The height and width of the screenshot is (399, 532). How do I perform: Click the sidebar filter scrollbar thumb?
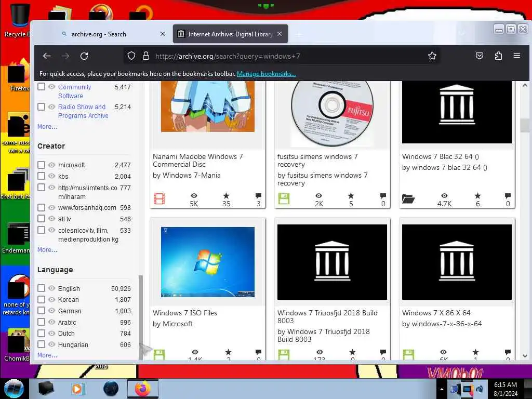[141, 317]
